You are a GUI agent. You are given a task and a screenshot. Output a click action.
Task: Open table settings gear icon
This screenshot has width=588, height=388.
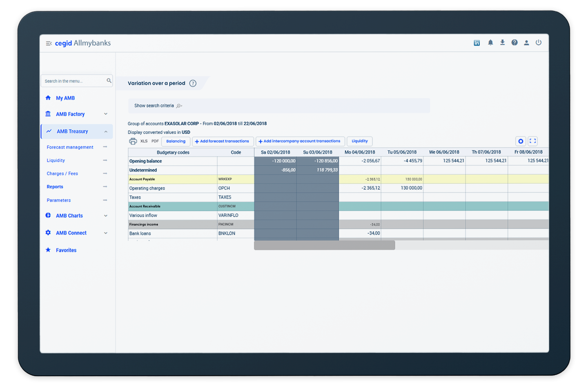(x=521, y=141)
